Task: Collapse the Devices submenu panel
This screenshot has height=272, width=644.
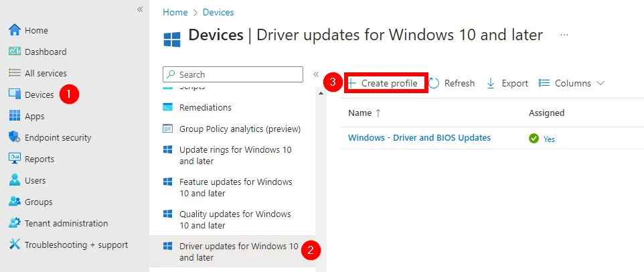Action: pyautogui.click(x=316, y=74)
